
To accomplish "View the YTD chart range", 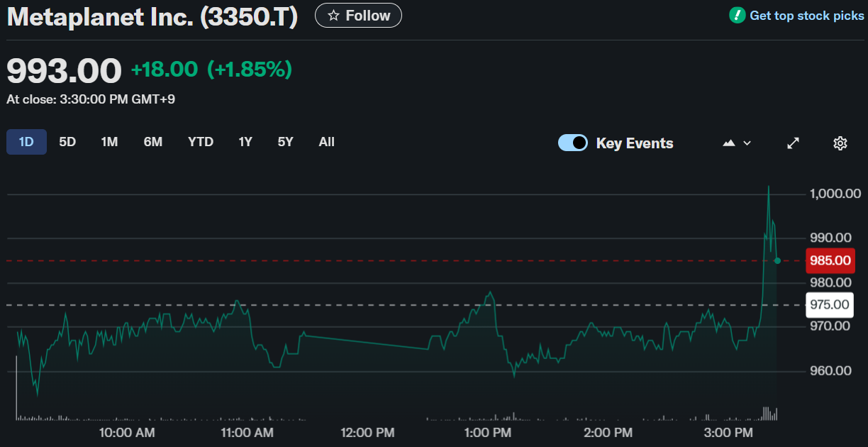I will pos(201,142).
